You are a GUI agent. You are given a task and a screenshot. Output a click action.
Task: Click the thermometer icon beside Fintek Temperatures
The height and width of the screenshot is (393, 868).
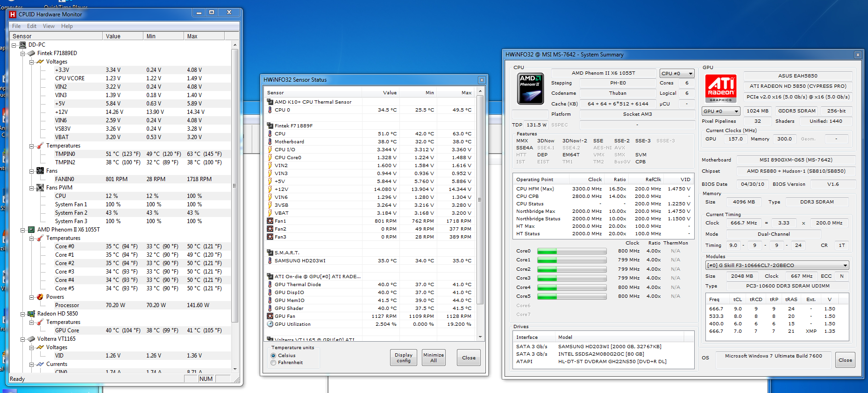[x=40, y=146]
